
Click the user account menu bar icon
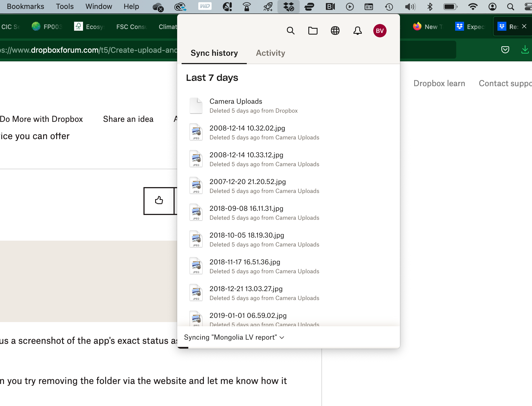click(x=492, y=7)
